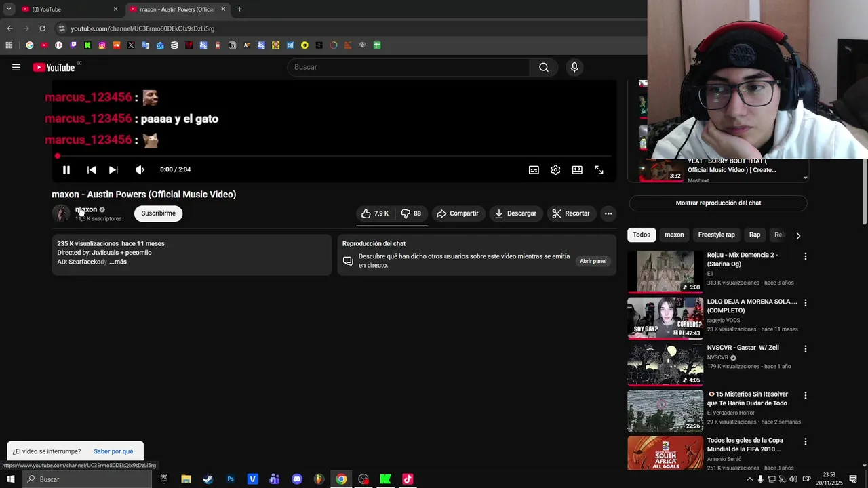Click the Descargar download button

click(x=515, y=213)
